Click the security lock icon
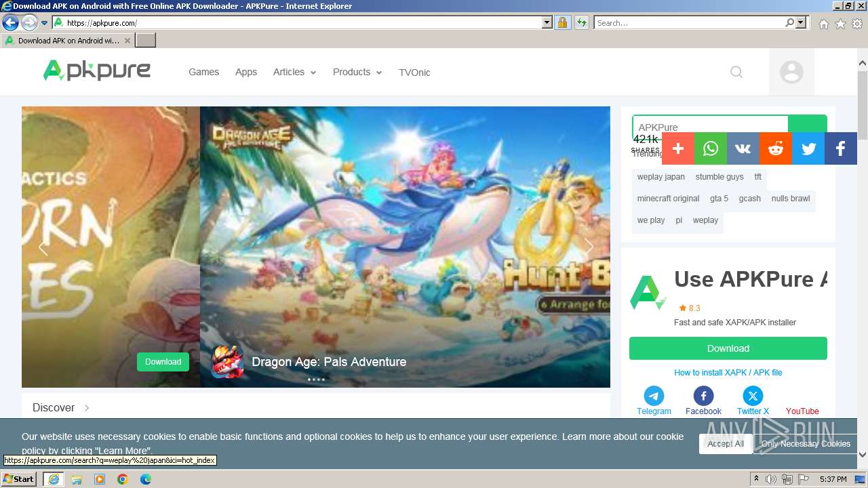The height and width of the screenshot is (488, 868). pyautogui.click(x=562, y=23)
